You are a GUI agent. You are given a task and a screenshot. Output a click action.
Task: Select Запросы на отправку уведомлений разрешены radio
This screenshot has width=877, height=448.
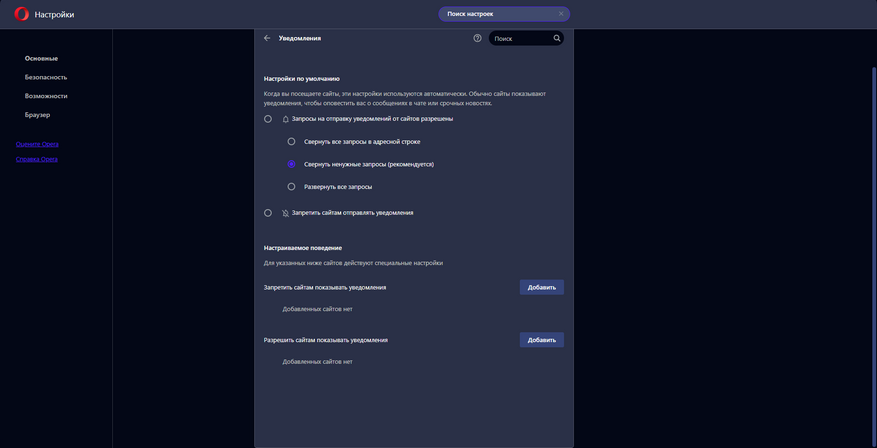268,119
